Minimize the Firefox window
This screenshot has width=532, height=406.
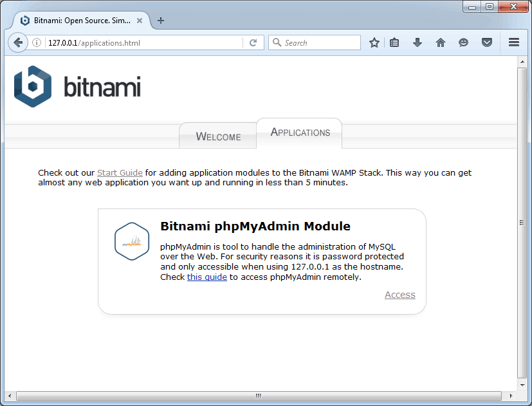tap(472, 7)
